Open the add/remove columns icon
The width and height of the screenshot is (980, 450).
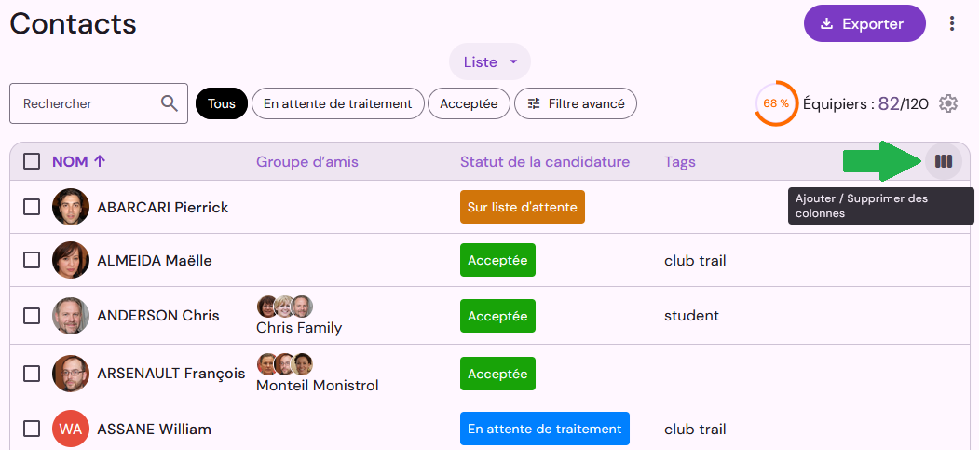(943, 161)
